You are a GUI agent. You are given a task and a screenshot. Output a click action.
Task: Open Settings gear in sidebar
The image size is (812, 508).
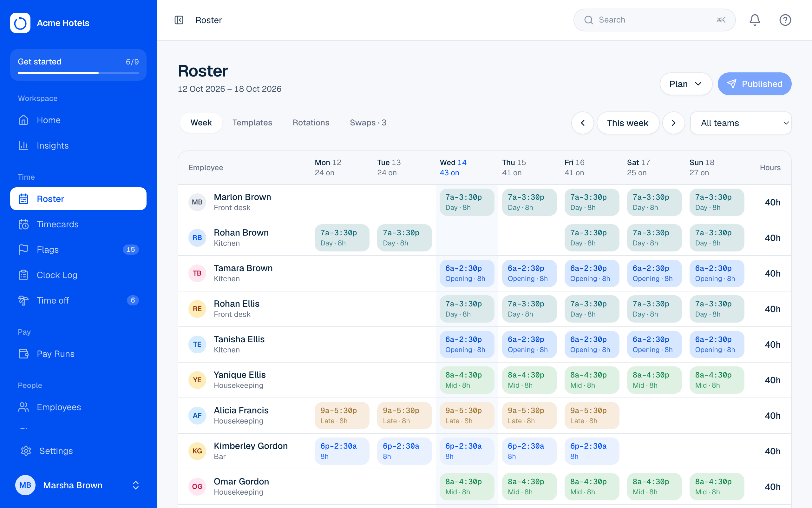pyautogui.click(x=78, y=451)
